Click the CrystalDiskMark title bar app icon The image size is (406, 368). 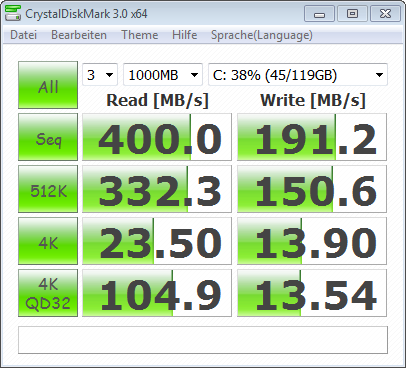click(x=13, y=13)
